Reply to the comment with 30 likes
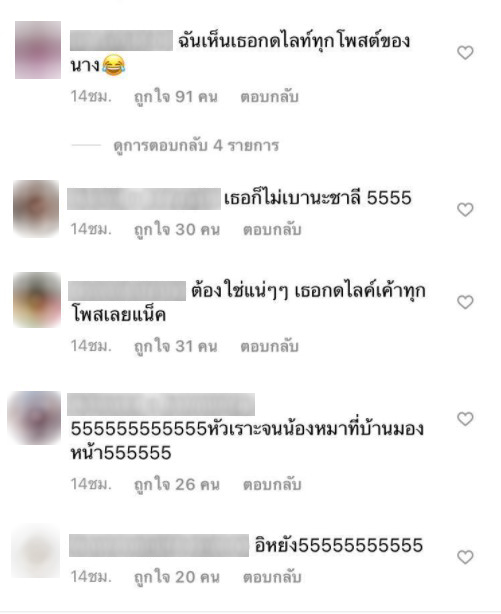Screen dimensions: 501x614 (272, 229)
